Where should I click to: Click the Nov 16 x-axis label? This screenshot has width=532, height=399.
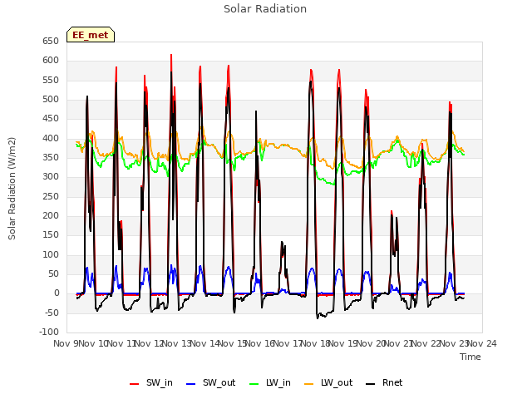[x=260, y=343]
